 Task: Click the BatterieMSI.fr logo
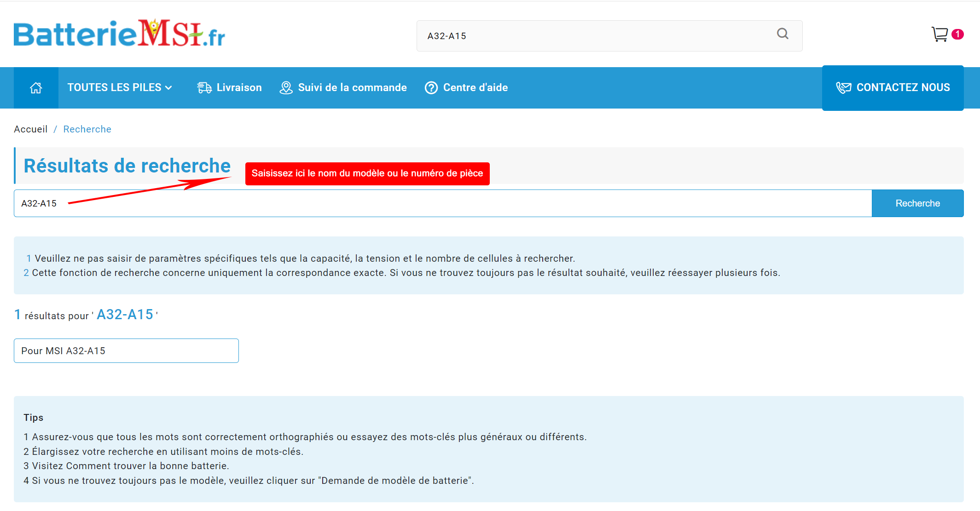[119, 33]
